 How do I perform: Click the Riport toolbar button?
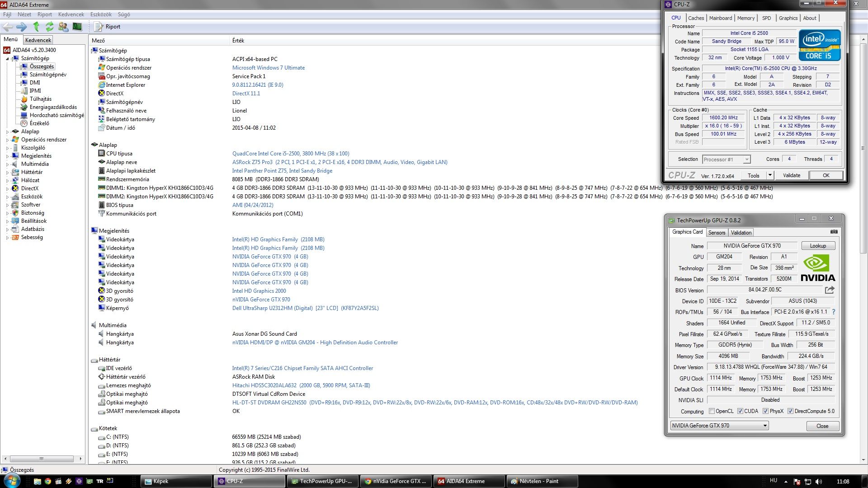click(x=108, y=27)
